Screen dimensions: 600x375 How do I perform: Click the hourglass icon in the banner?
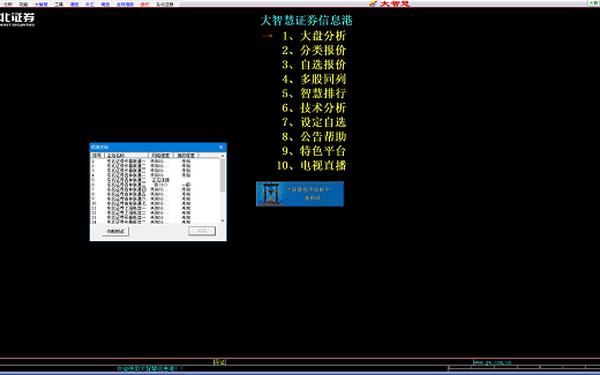click(270, 194)
